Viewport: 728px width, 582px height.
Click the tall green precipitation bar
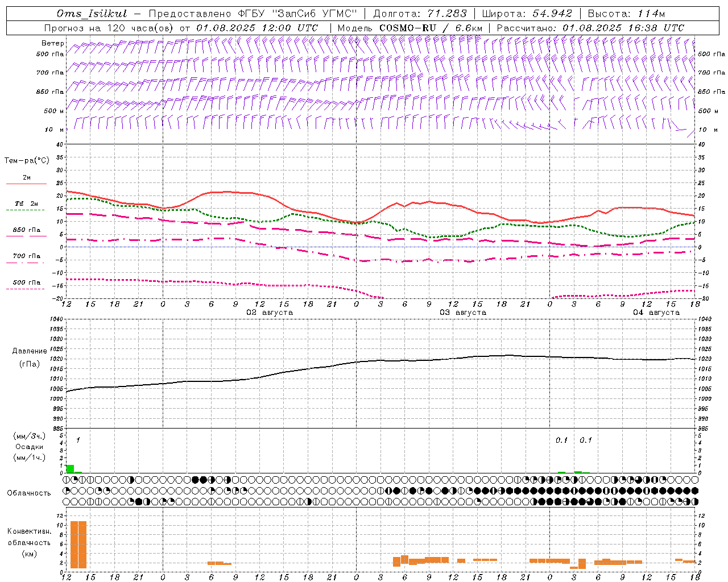coord(70,468)
